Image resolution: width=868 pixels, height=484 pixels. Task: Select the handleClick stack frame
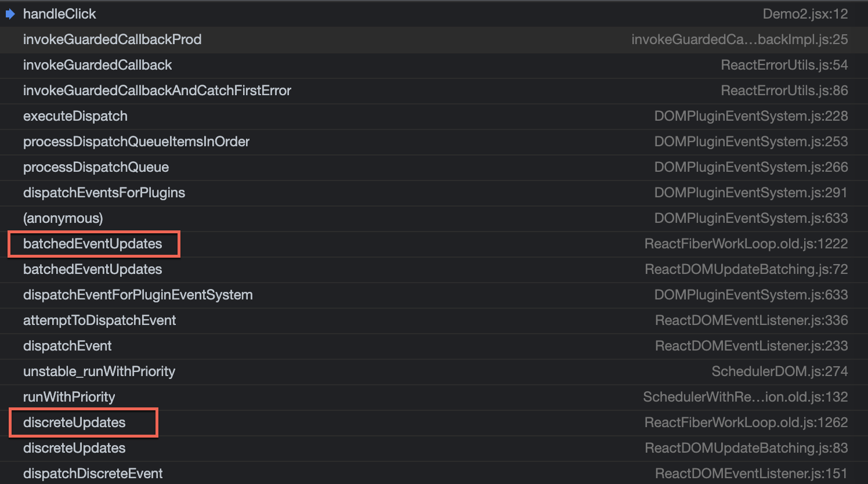point(60,13)
